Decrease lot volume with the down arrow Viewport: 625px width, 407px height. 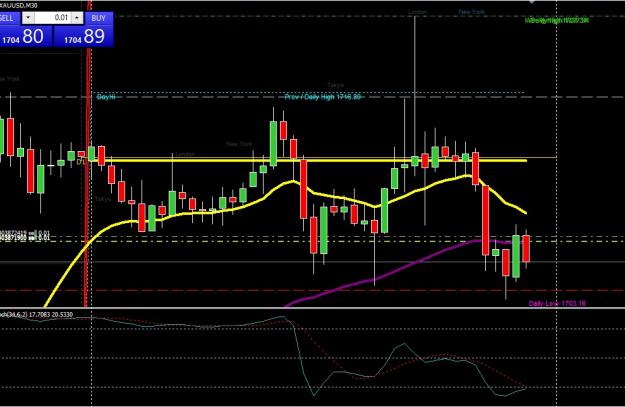(28, 18)
